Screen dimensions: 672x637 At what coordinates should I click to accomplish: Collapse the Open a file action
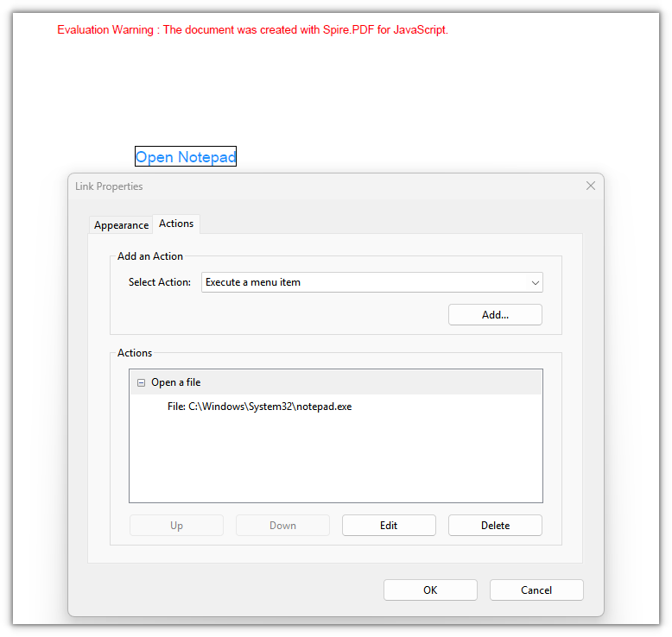[x=141, y=382]
